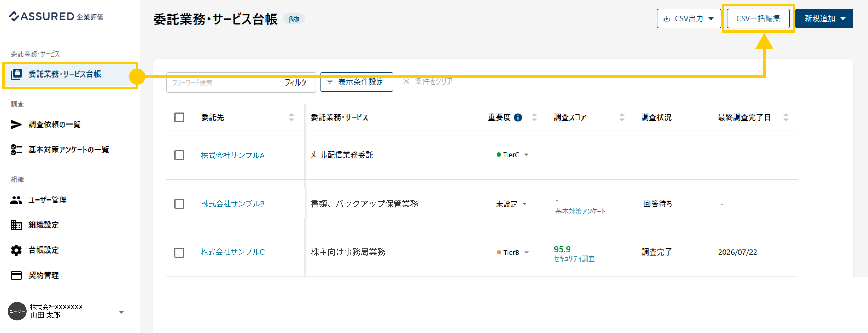
Task: Click the people icon for ユーザー管理
Action: [16, 200]
